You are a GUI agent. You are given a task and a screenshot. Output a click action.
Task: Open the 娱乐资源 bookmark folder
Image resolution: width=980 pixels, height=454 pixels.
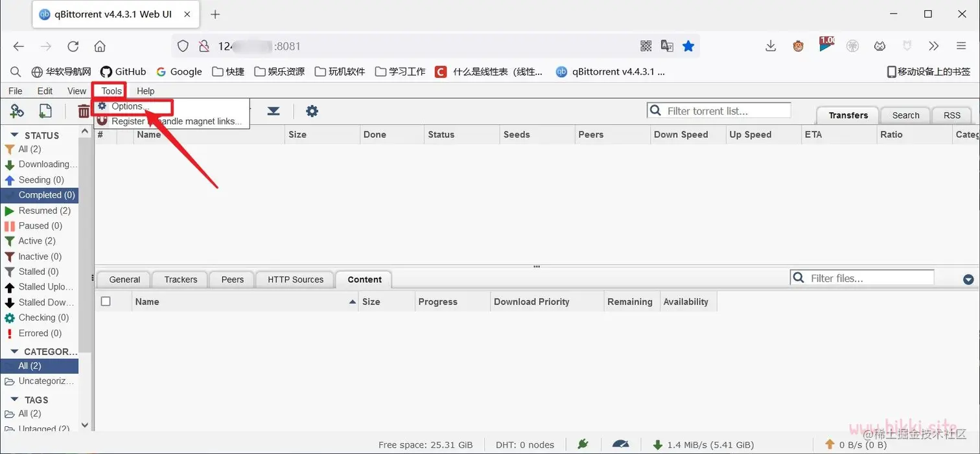pos(279,71)
